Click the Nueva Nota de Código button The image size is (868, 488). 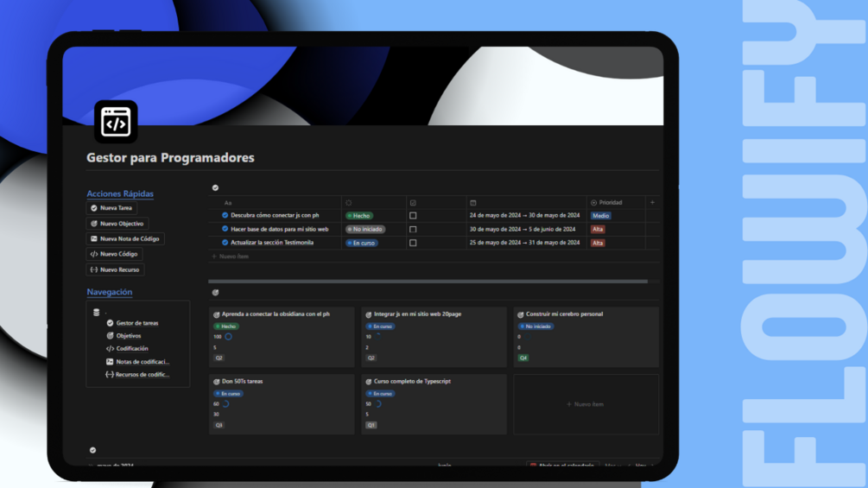[125, 238]
